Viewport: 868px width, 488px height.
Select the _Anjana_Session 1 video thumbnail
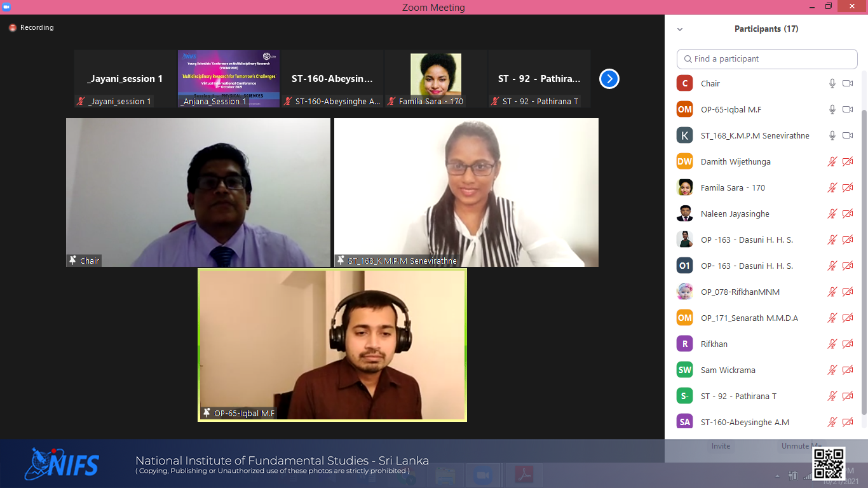(229, 79)
